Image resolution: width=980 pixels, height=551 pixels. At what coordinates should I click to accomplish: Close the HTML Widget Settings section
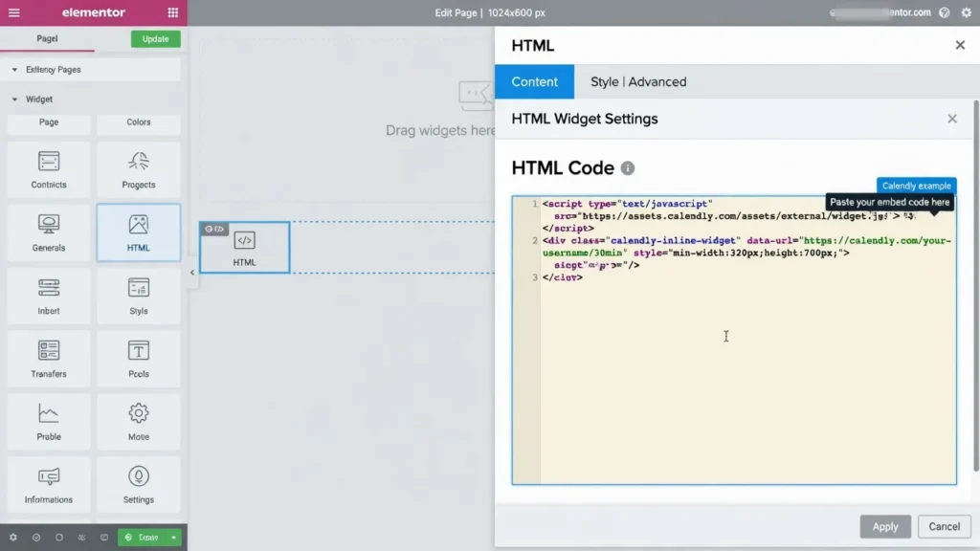click(x=952, y=119)
